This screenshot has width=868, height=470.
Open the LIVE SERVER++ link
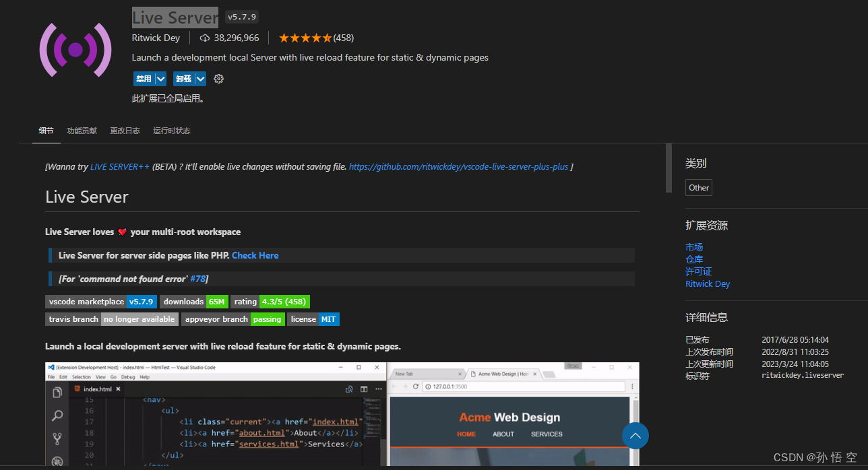point(120,166)
